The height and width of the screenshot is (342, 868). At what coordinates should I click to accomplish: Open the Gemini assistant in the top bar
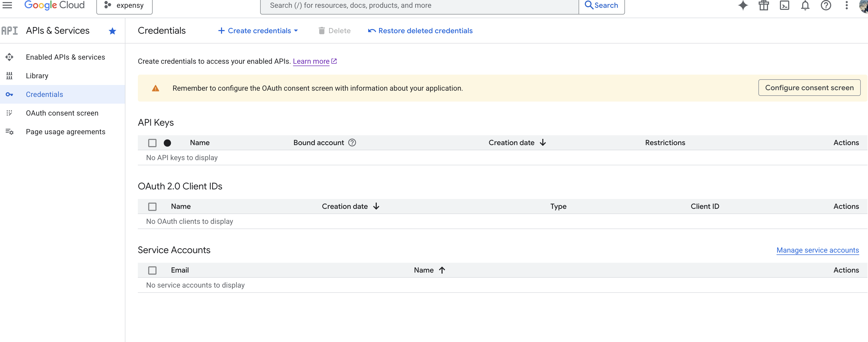743,5
